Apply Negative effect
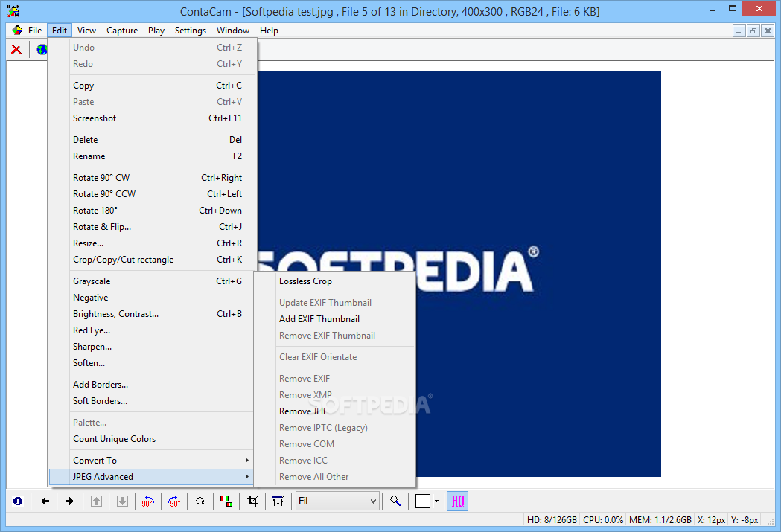 151,298
